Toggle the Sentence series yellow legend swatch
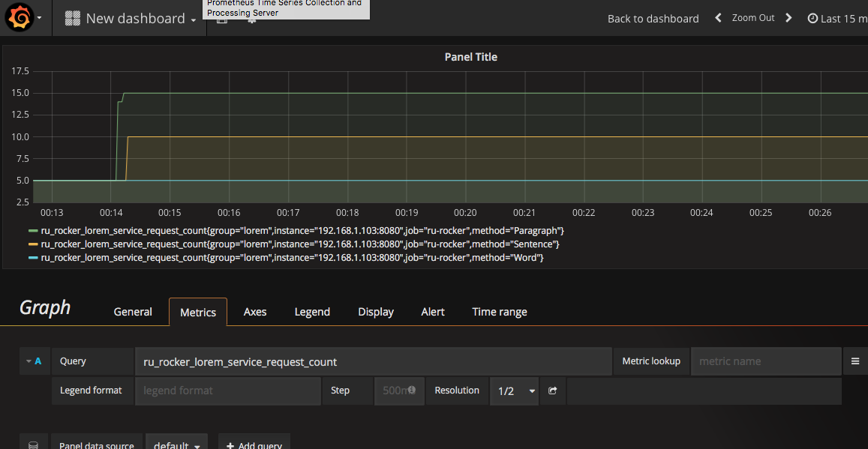868x449 pixels. click(33, 244)
